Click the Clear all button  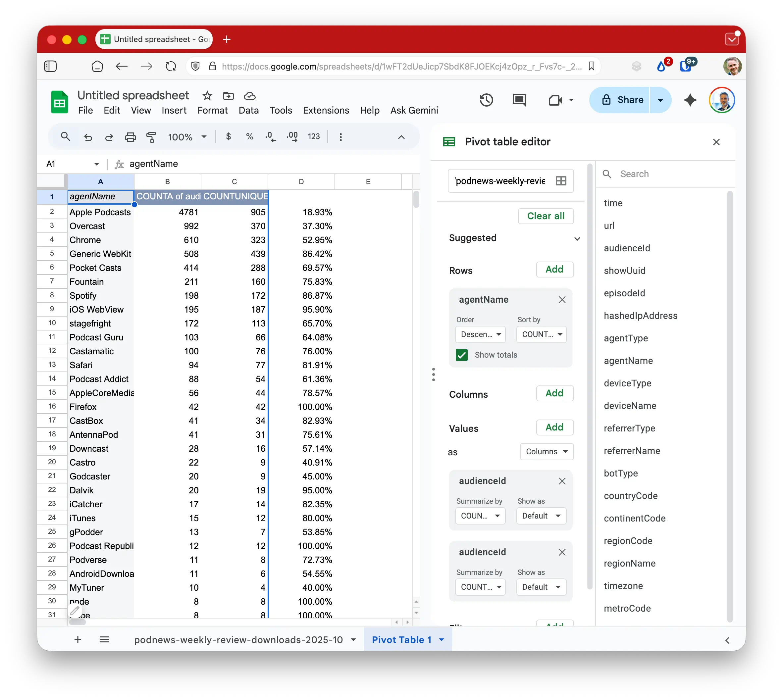coord(545,216)
